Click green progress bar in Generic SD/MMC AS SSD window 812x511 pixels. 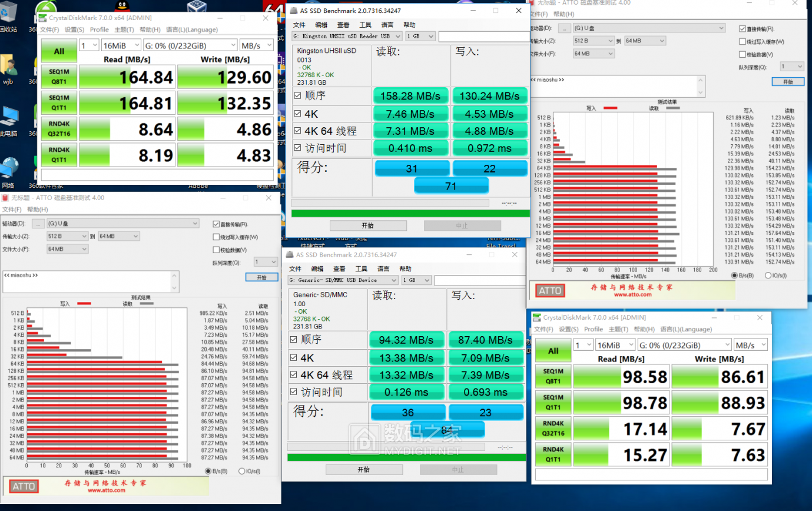406,457
